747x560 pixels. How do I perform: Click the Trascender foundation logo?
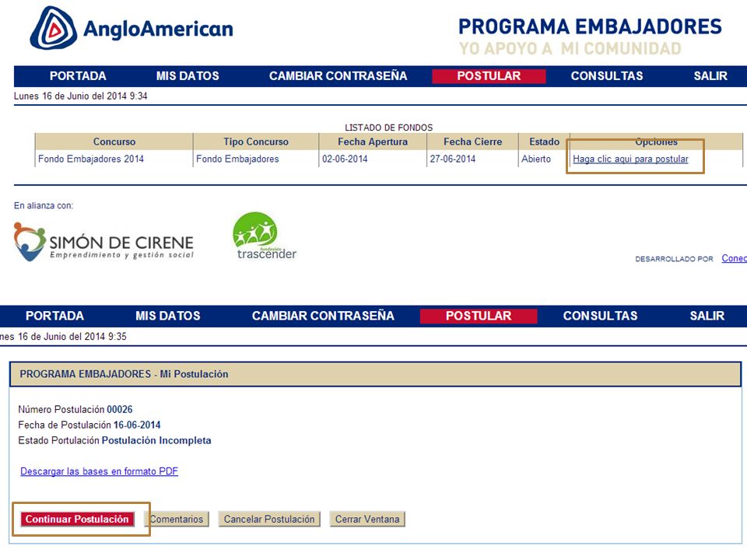[265, 236]
